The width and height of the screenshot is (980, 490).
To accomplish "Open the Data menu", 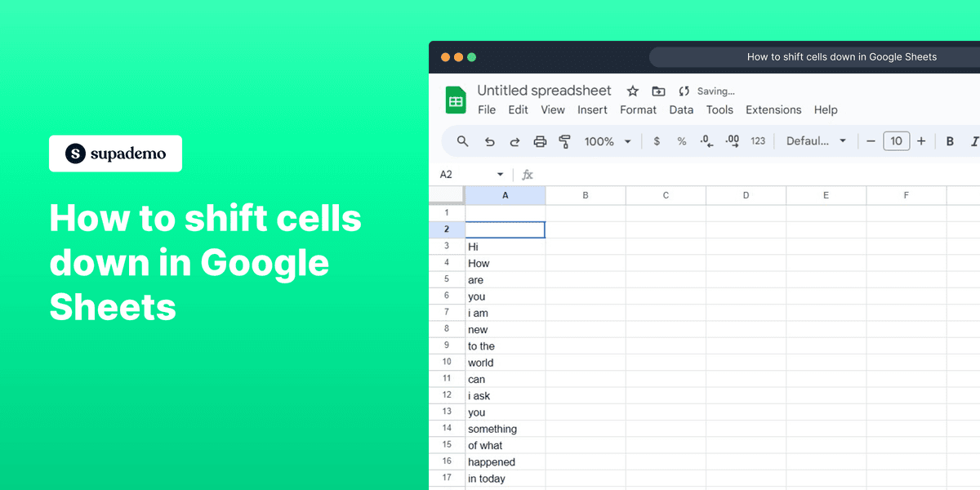I will pyautogui.click(x=681, y=109).
